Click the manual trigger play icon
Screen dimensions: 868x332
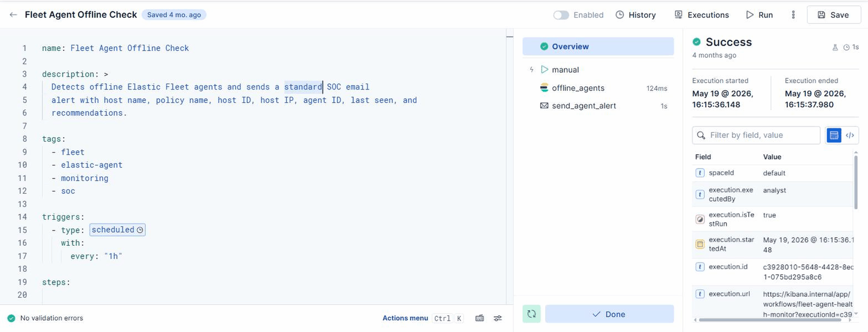545,69
